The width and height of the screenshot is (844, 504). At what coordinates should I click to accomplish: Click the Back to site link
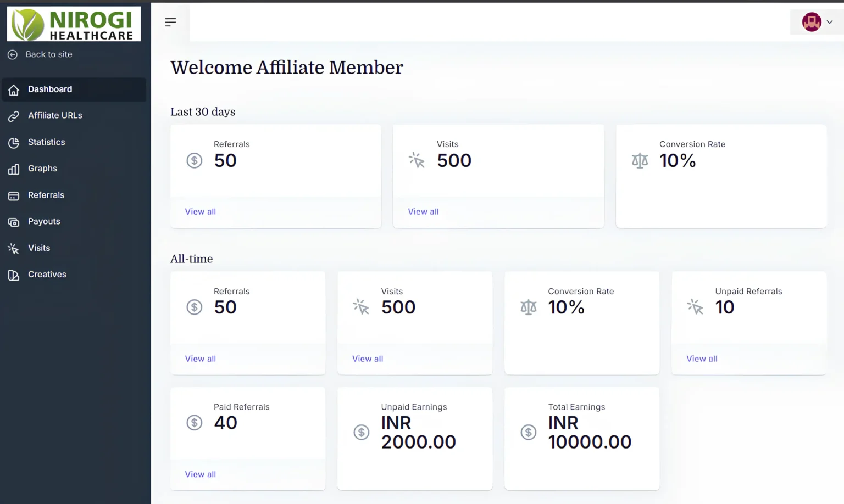pyautogui.click(x=49, y=54)
